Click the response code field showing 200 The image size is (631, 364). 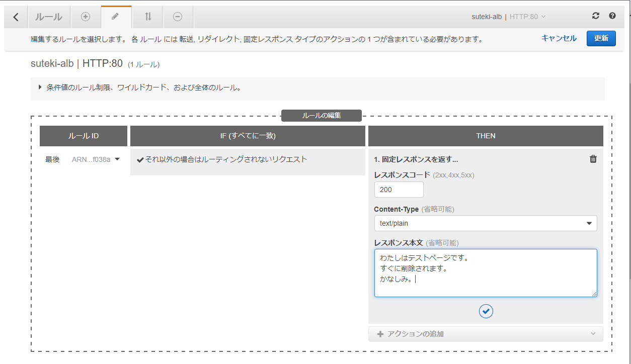pos(399,190)
